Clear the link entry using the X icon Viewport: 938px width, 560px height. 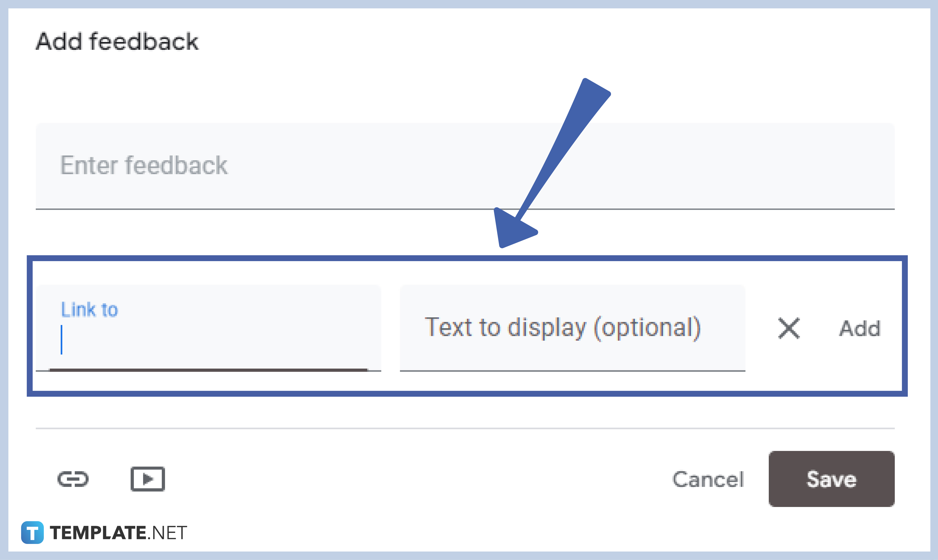[x=789, y=328]
